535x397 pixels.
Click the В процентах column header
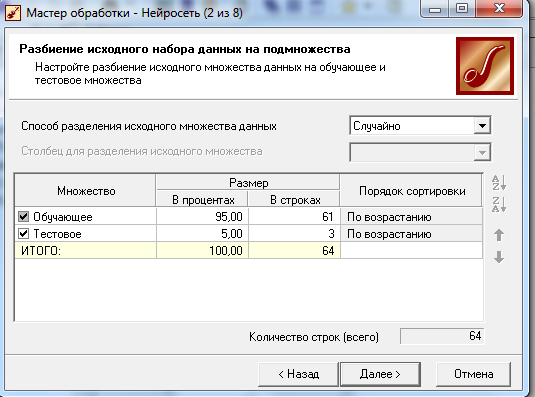point(202,199)
